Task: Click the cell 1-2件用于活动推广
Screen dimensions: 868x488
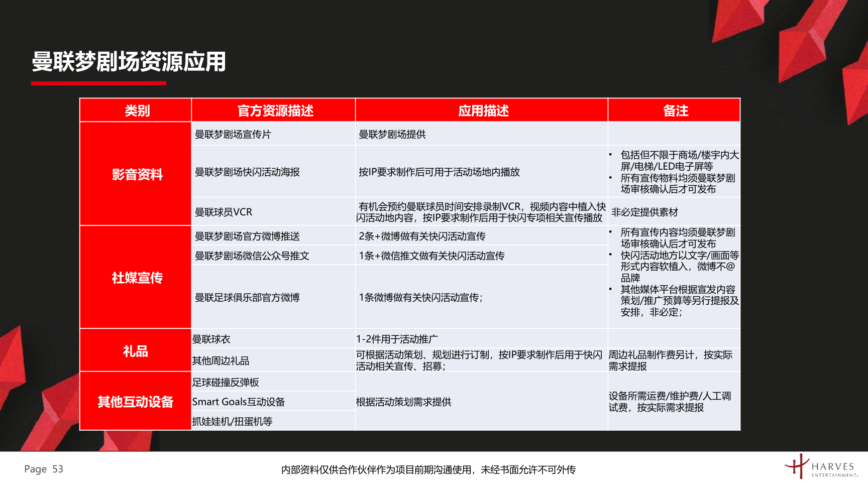Action: tap(482, 339)
